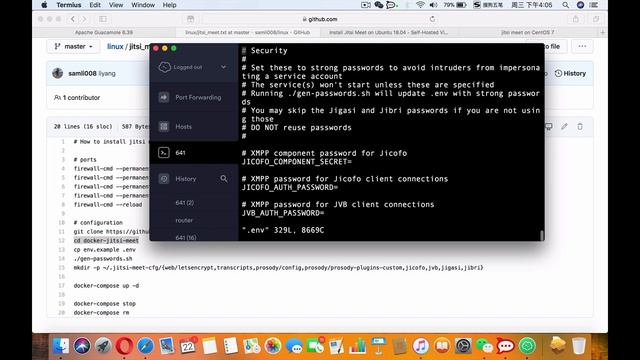
Task: Click the ./gen-passwords.sh line
Action: (x=103, y=259)
